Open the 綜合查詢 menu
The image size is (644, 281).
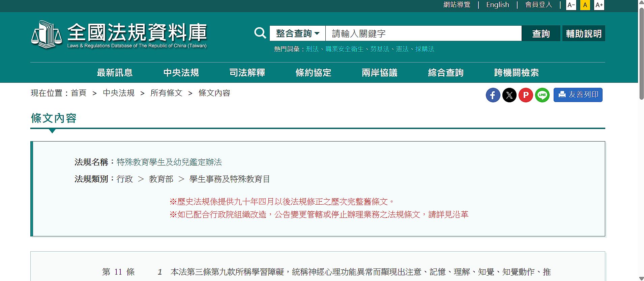click(x=445, y=73)
